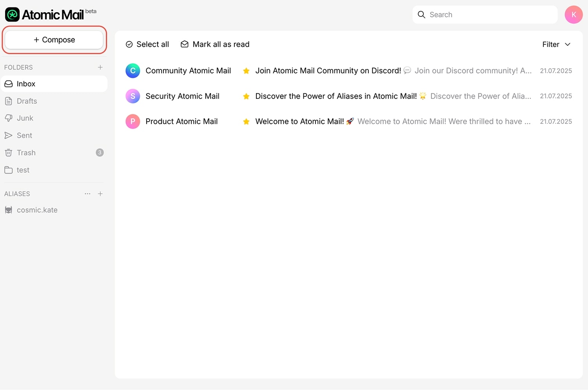Image resolution: width=588 pixels, height=390 pixels.
Task: Open the Compose new message button
Action: 54,40
